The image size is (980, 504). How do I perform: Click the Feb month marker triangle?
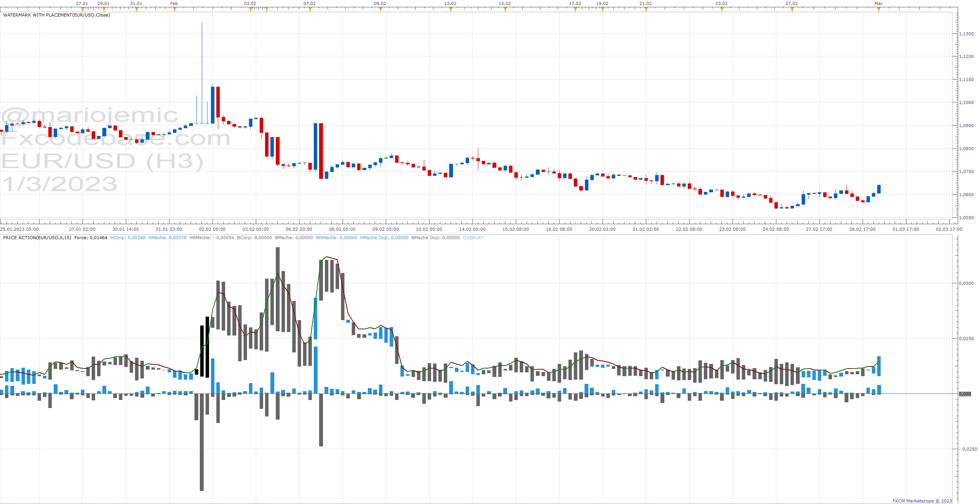tap(175, 10)
